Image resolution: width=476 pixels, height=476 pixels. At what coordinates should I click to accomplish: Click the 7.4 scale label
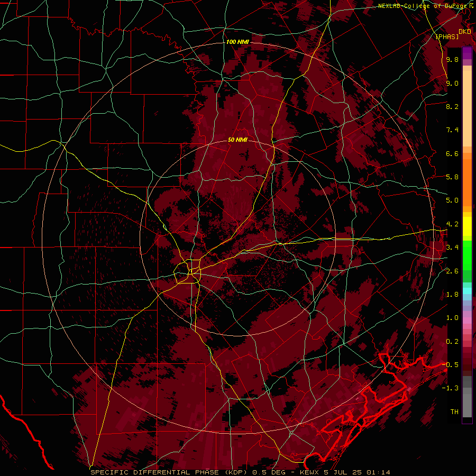[452, 130]
